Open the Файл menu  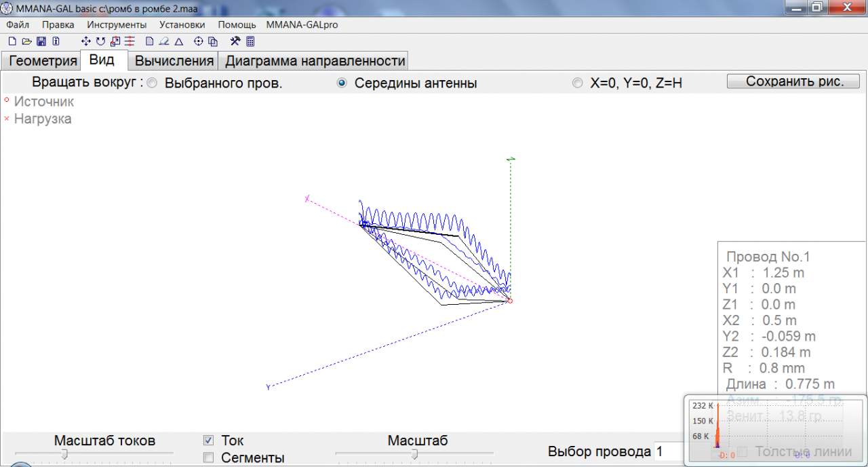pyautogui.click(x=18, y=24)
